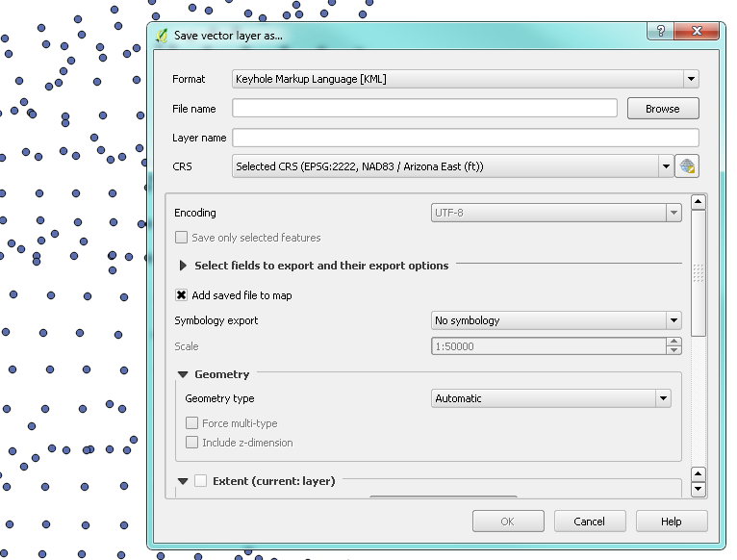Click the scroll up arrow at top of options panel
The image size is (737, 560).
click(x=699, y=202)
